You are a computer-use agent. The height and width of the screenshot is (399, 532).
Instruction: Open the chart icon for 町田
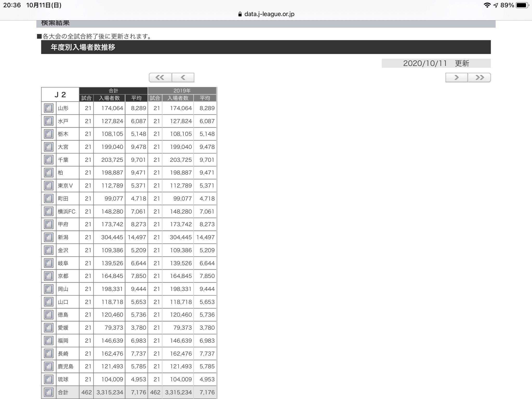point(49,199)
